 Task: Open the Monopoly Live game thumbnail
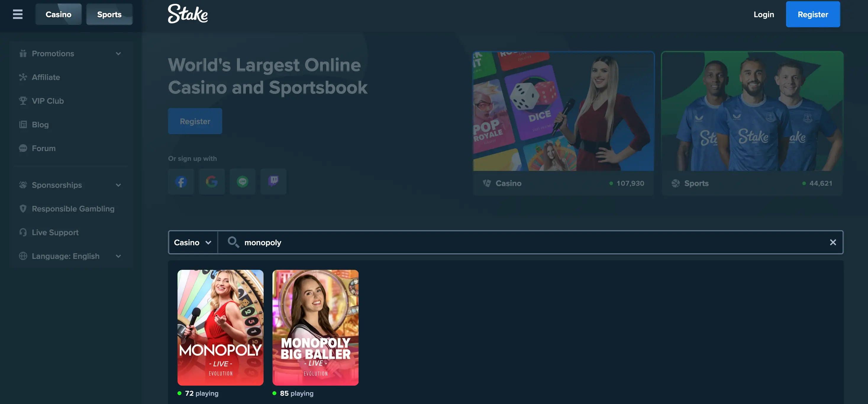220,327
